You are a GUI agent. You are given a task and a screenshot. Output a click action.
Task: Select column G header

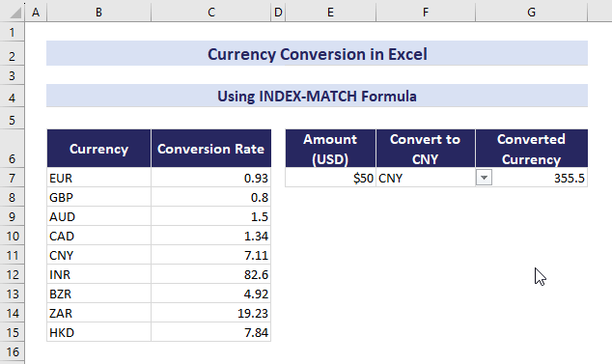coord(531,13)
